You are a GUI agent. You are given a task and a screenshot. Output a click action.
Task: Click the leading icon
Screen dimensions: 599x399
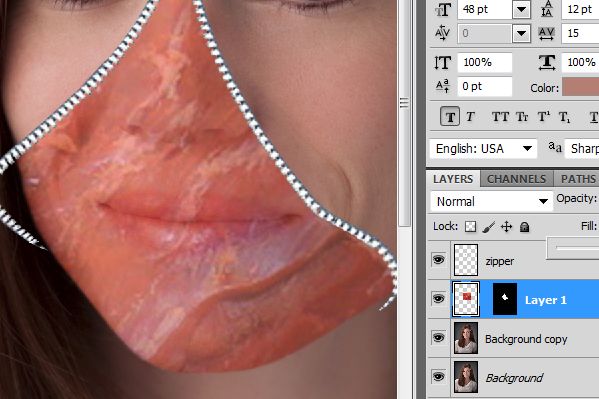click(x=547, y=9)
